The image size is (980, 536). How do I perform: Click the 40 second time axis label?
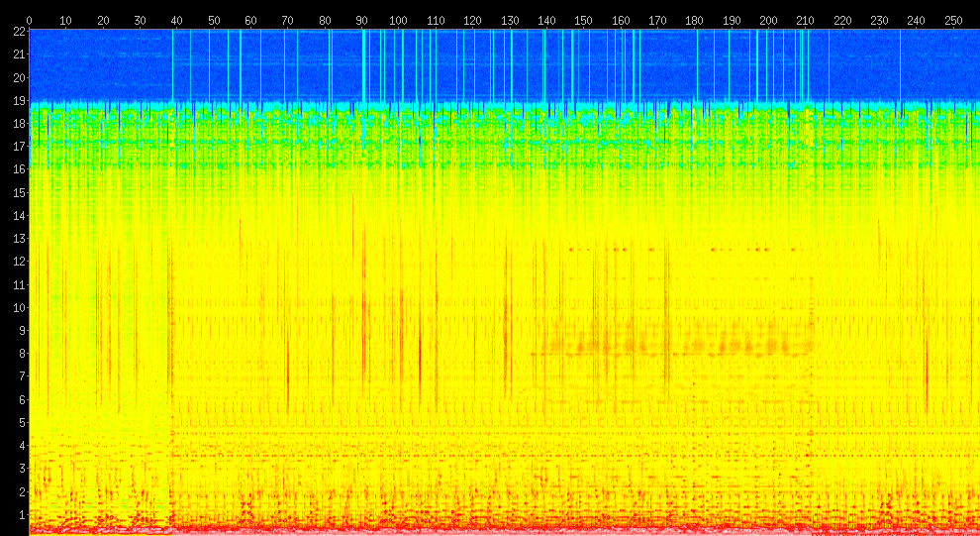tap(176, 20)
